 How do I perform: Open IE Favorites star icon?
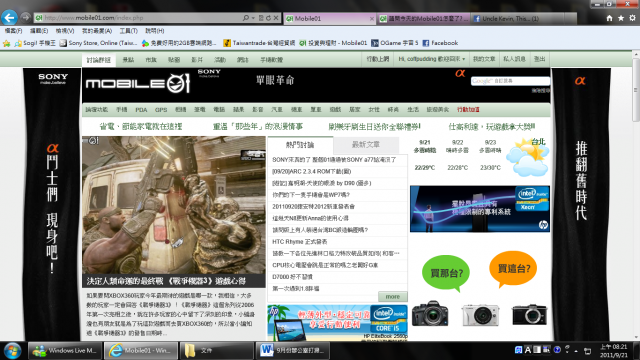pos(621,18)
